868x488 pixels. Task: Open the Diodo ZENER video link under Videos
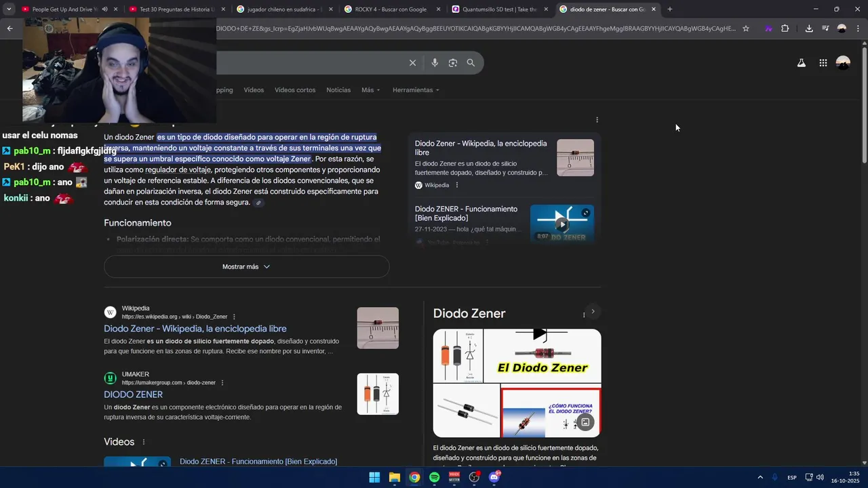[258, 462]
